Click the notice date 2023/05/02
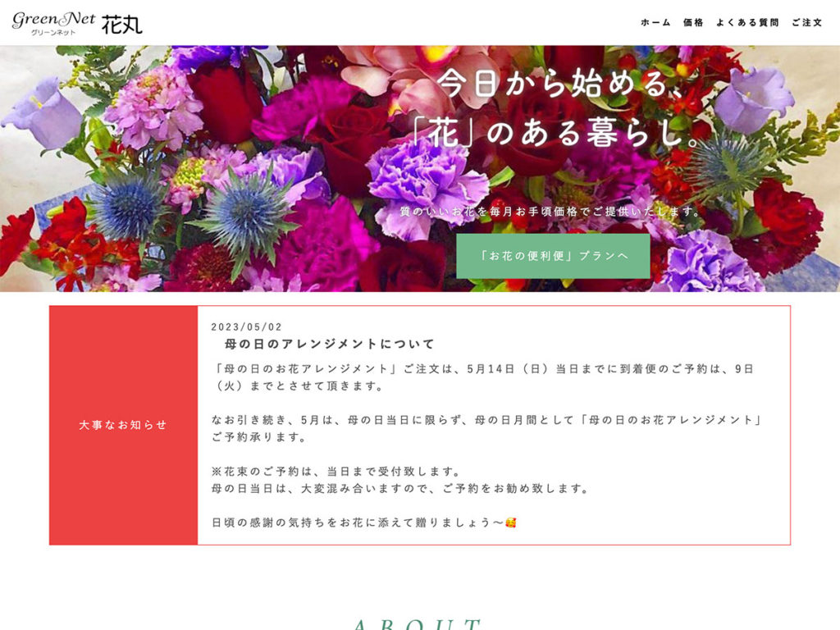This screenshot has height=630, width=840. click(246, 326)
